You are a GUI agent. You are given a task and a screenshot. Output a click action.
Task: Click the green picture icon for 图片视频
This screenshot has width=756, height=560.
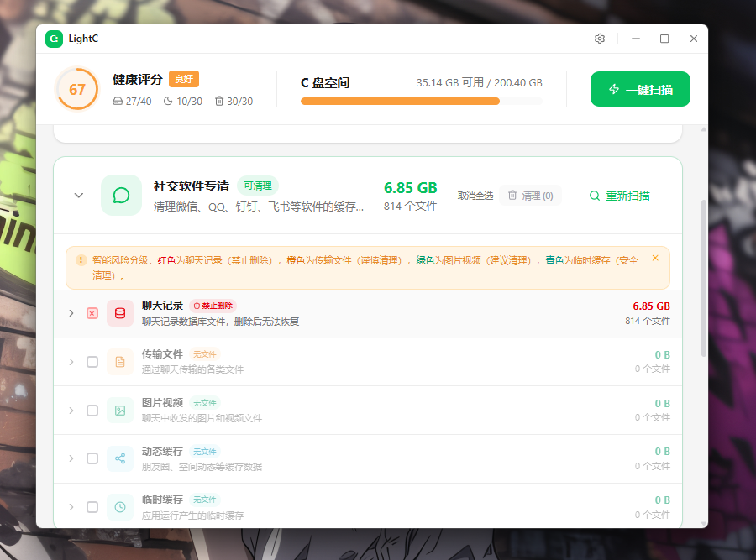[x=120, y=411]
